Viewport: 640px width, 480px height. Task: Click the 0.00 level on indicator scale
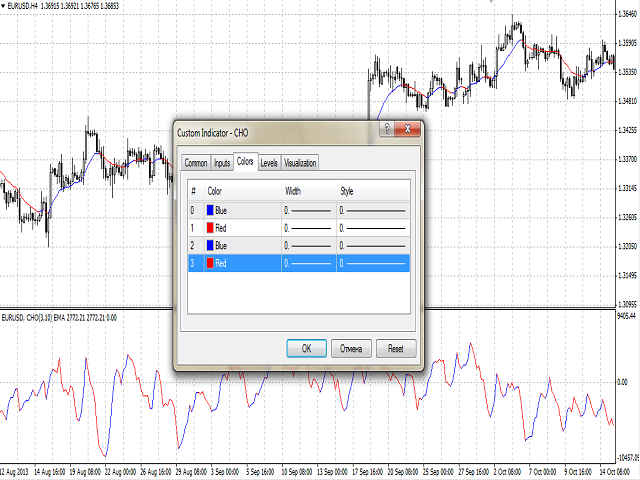[622, 382]
